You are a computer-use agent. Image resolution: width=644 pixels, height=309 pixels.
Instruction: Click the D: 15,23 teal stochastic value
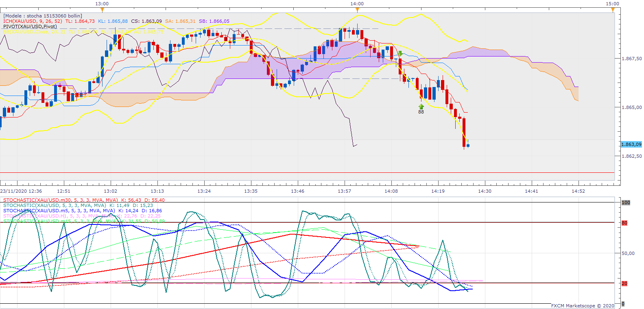[x=143, y=205]
